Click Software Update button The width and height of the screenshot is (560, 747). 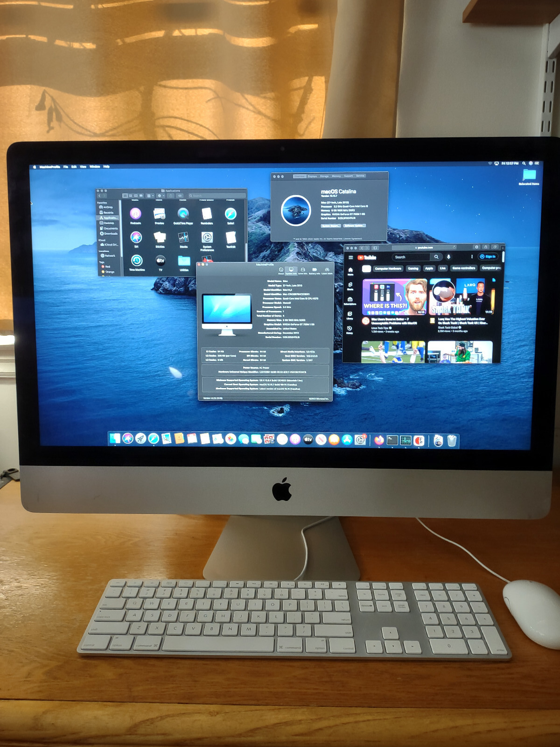pos(354,226)
